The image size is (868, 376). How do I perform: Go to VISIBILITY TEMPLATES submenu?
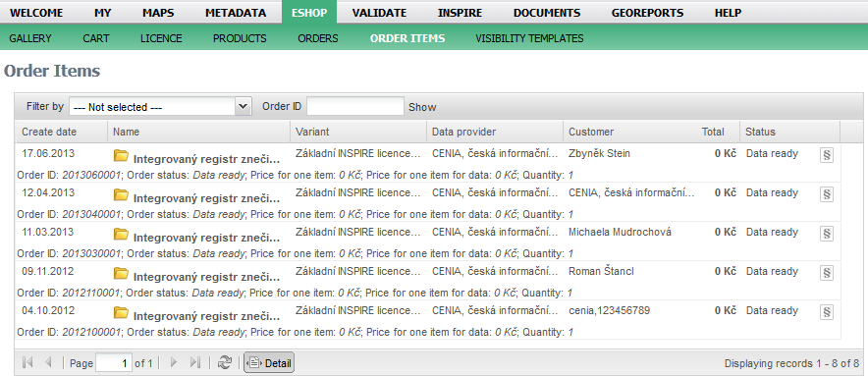point(529,38)
